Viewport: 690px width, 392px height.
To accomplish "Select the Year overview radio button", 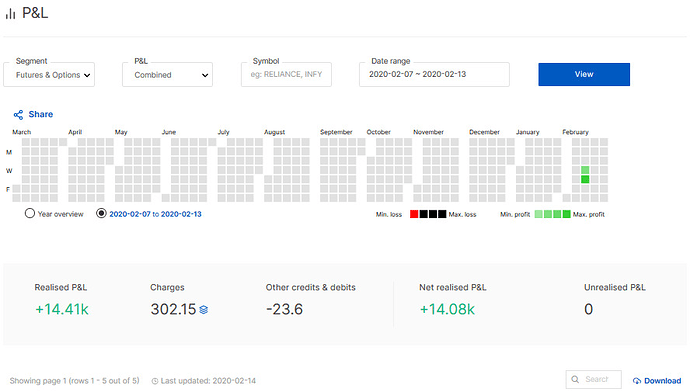I will (29, 213).
